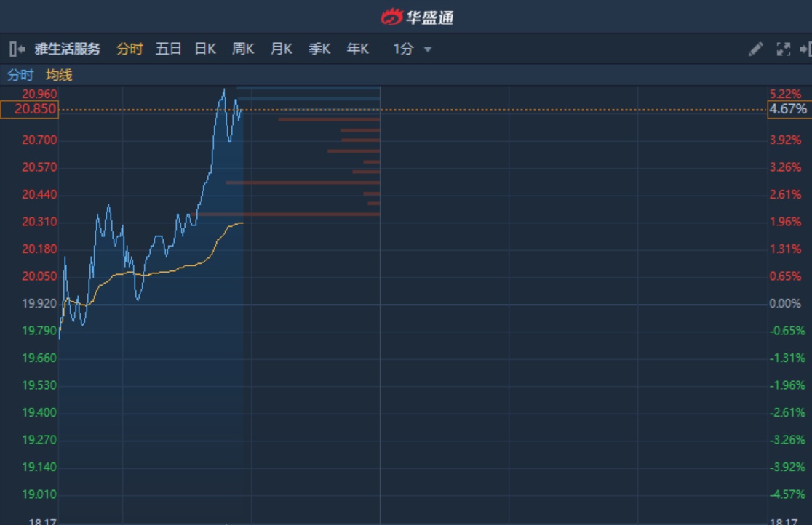Click the right panel expand icon
Image resolution: width=812 pixels, height=525 pixels.
tap(805, 49)
